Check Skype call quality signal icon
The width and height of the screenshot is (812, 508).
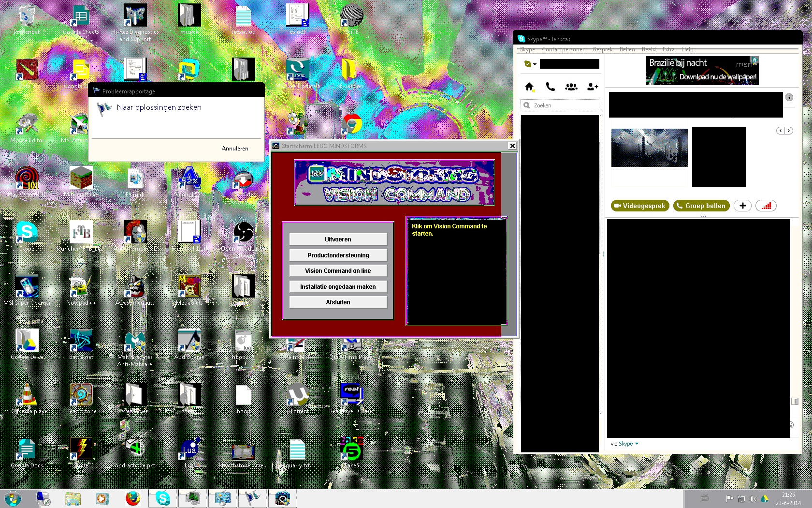pyautogui.click(x=766, y=206)
